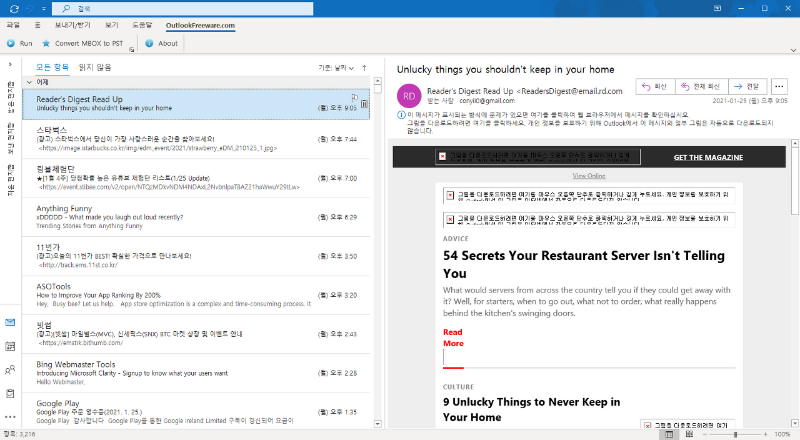Open the 파일 menu tab
This screenshot has width=800, height=440.
(13, 25)
